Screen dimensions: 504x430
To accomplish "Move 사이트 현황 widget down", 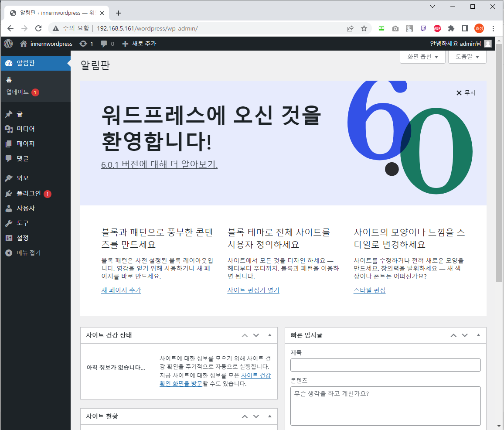I will (256, 416).
